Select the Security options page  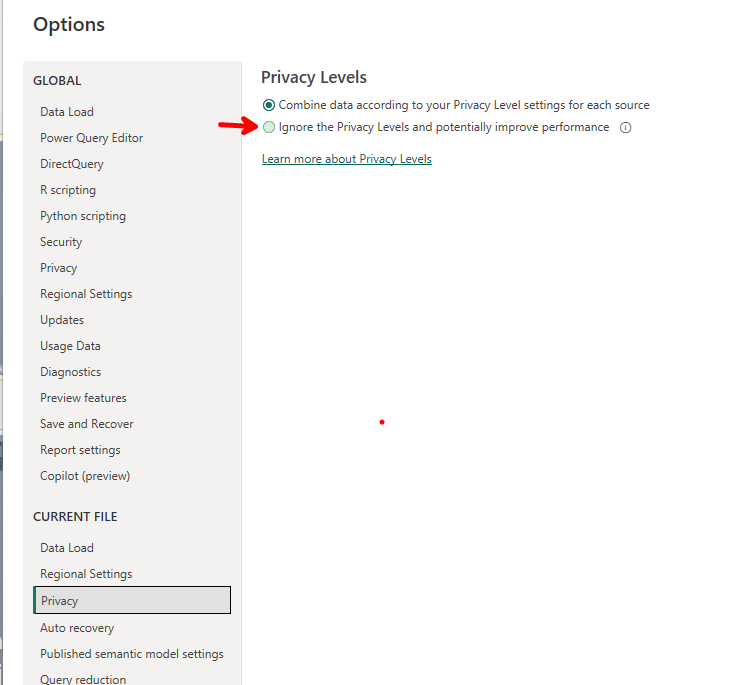(61, 242)
